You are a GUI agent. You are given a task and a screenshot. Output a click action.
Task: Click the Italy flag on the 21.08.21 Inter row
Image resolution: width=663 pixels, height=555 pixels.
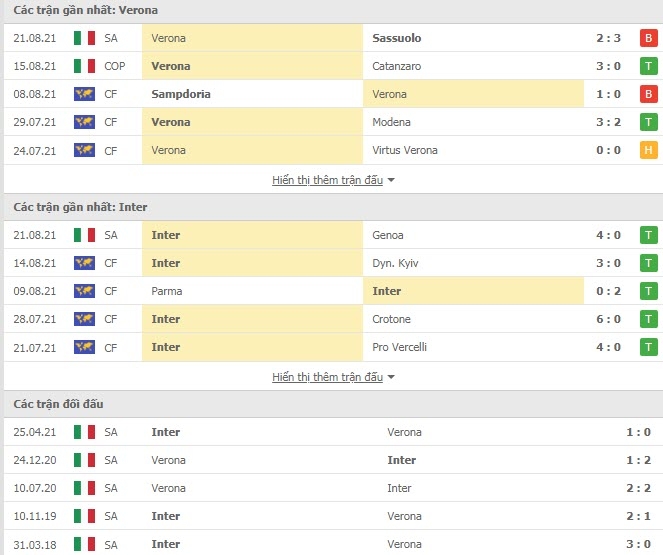click(x=84, y=235)
